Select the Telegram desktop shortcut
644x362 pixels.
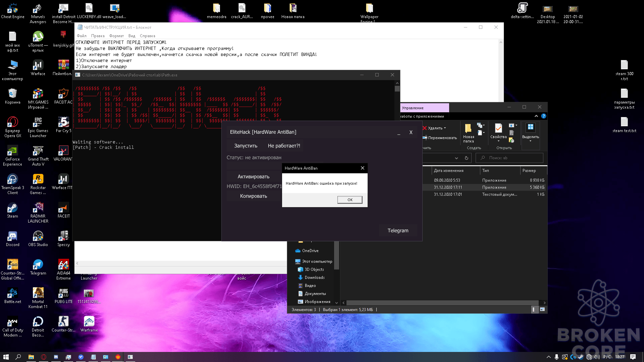click(x=38, y=267)
